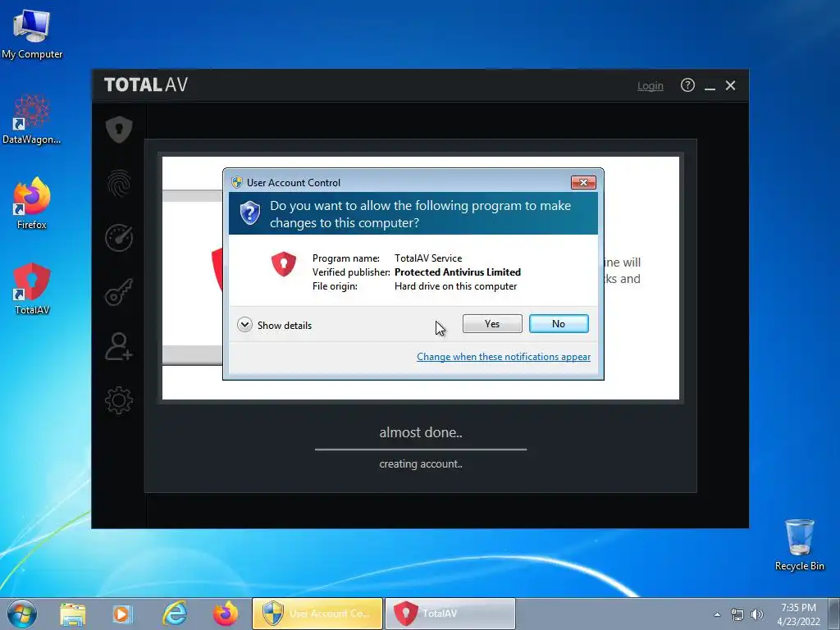Click the blue question shield UAC icon
The height and width of the screenshot is (630, 840).
pos(249,213)
